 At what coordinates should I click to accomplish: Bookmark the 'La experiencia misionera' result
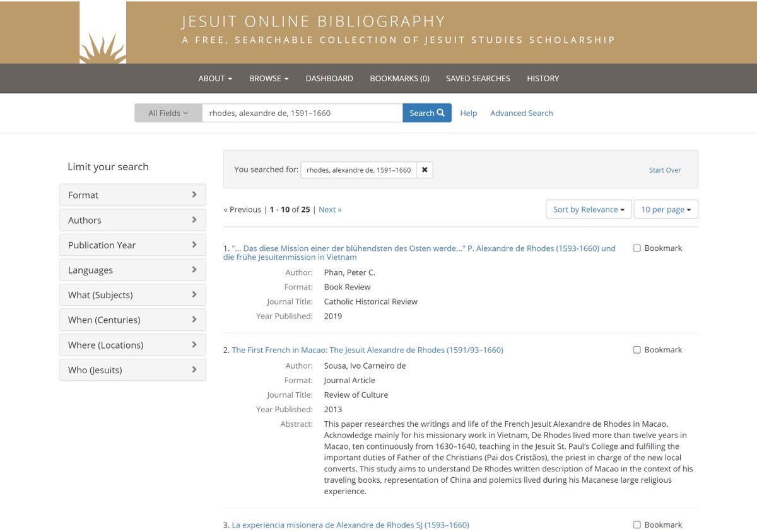click(x=637, y=524)
